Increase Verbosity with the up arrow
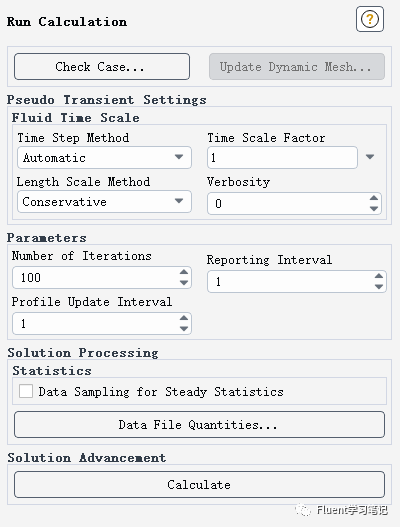400x527 pixels. tap(374, 198)
